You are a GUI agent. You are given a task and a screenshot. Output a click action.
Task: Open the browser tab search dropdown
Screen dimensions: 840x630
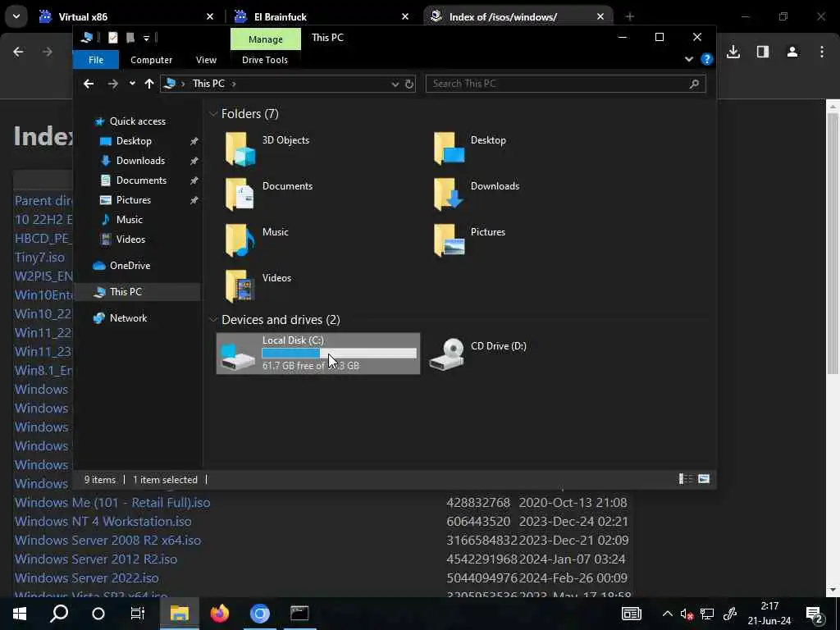click(x=16, y=16)
